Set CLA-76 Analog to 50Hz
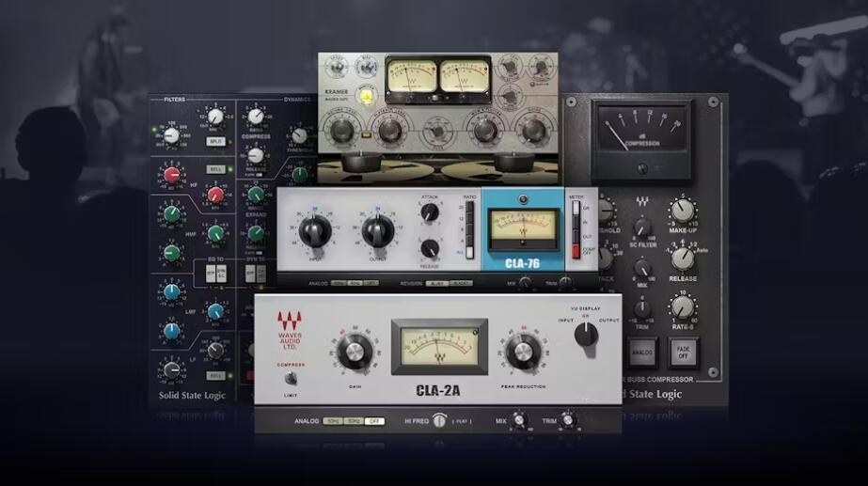 pyautogui.click(x=339, y=283)
